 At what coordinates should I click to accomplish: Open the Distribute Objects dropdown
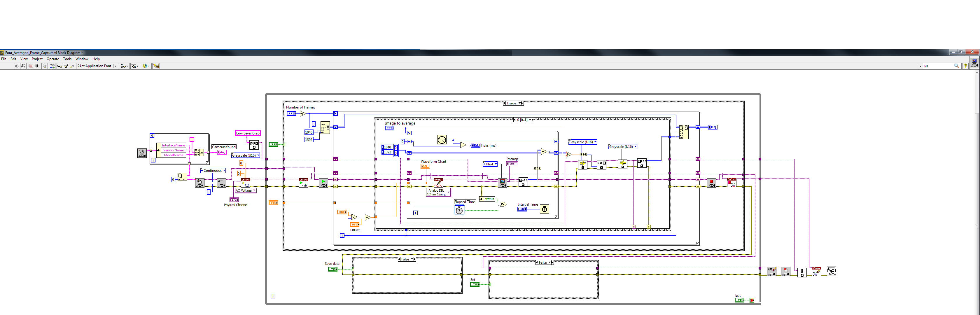coord(135,66)
